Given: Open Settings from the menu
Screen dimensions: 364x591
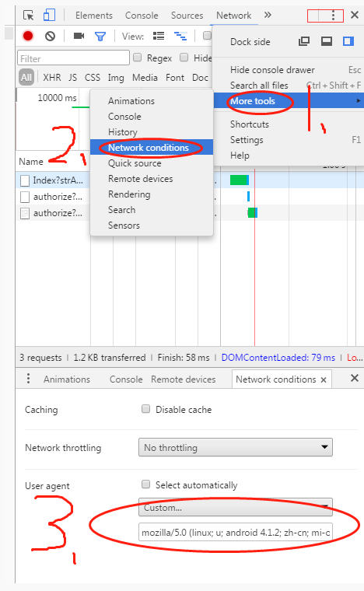Looking at the screenshot, I should (289, 140).
